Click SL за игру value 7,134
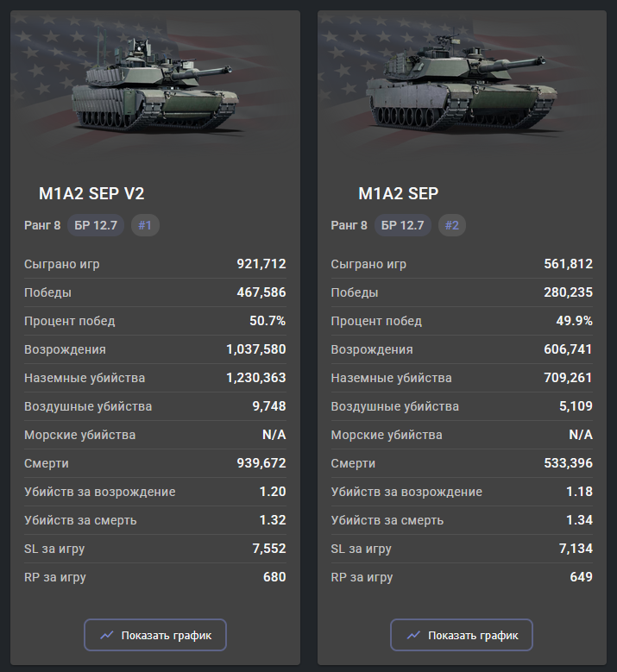Screen dimensions: 617x672 pos(575,549)
